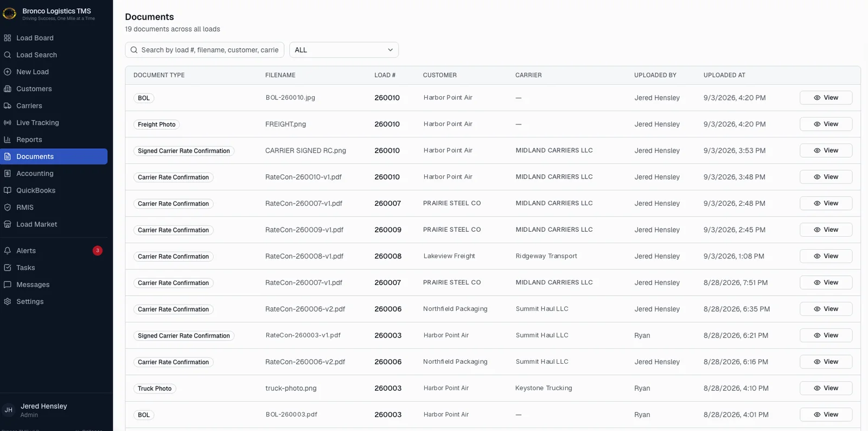Click the Tasks checkbox icon
The width and height of the screenshot is (868, 431).
(x=8, y=268)
